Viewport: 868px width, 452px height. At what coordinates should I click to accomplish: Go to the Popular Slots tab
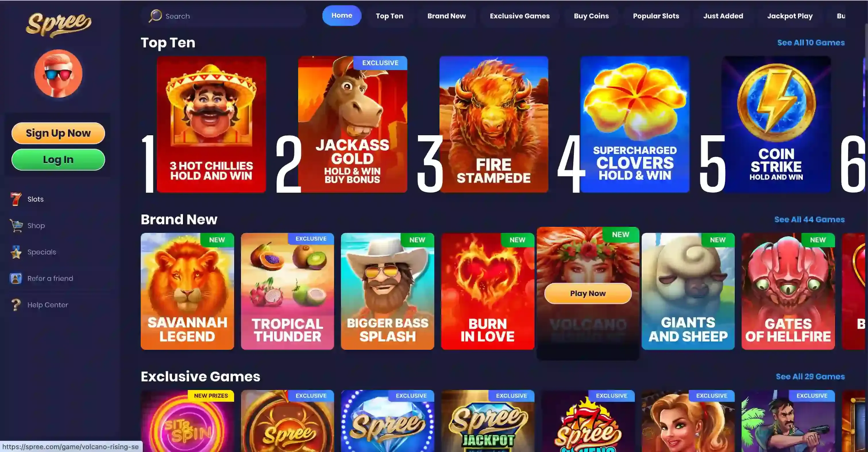(656, 16)
